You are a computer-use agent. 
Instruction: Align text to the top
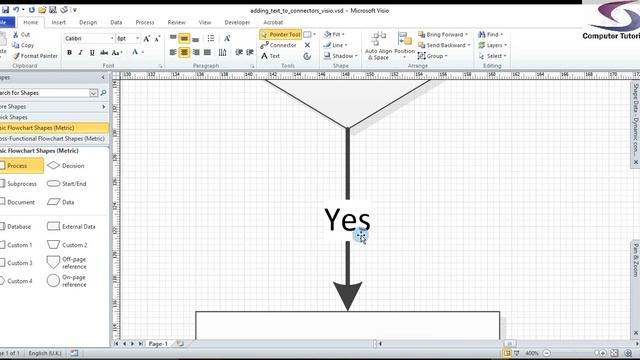173,38
